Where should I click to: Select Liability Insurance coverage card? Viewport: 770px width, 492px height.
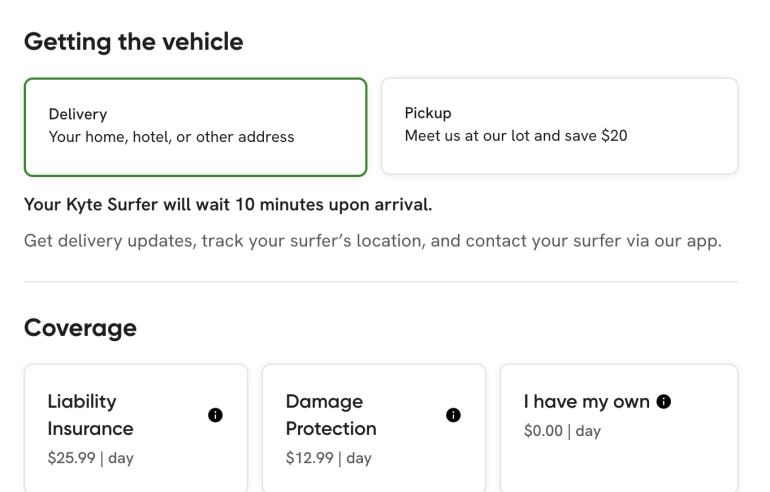(x=135, y=430)
